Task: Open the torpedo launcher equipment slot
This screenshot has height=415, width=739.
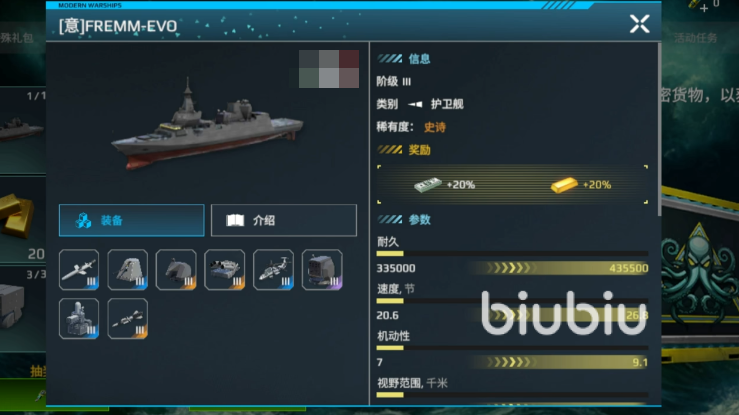Action: [224, 270]
